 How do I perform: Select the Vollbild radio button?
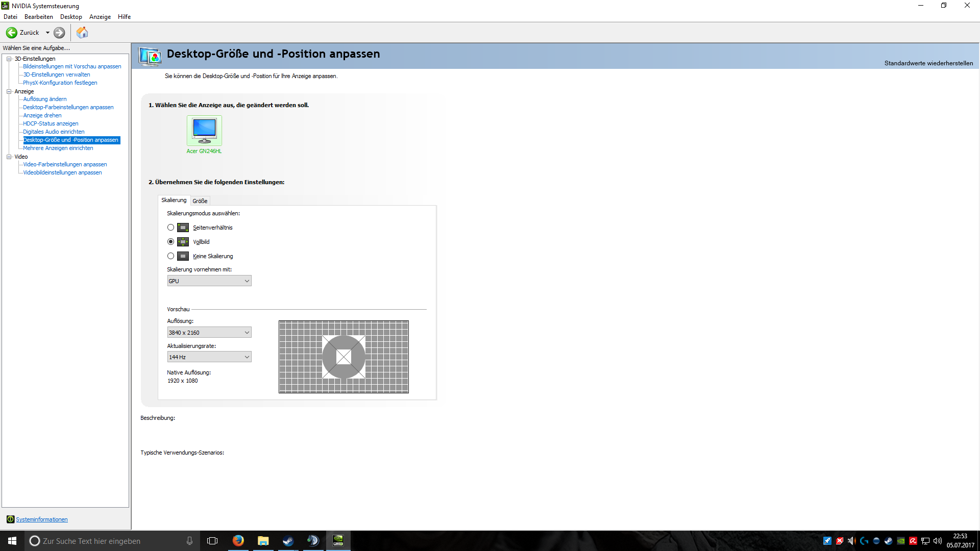pos(170,242)
